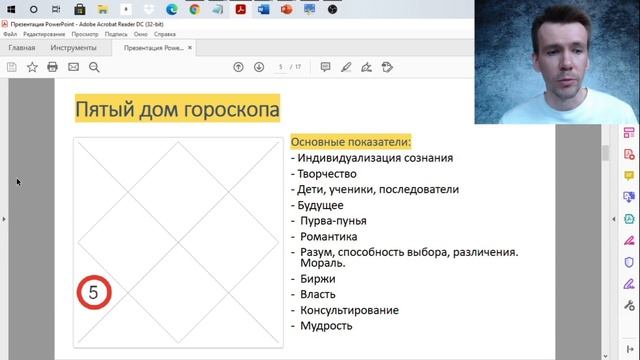Click the Save file icon in toolbar
This screenshot has width=640, height=360.
pyautogui.click(x=11, y=67)
